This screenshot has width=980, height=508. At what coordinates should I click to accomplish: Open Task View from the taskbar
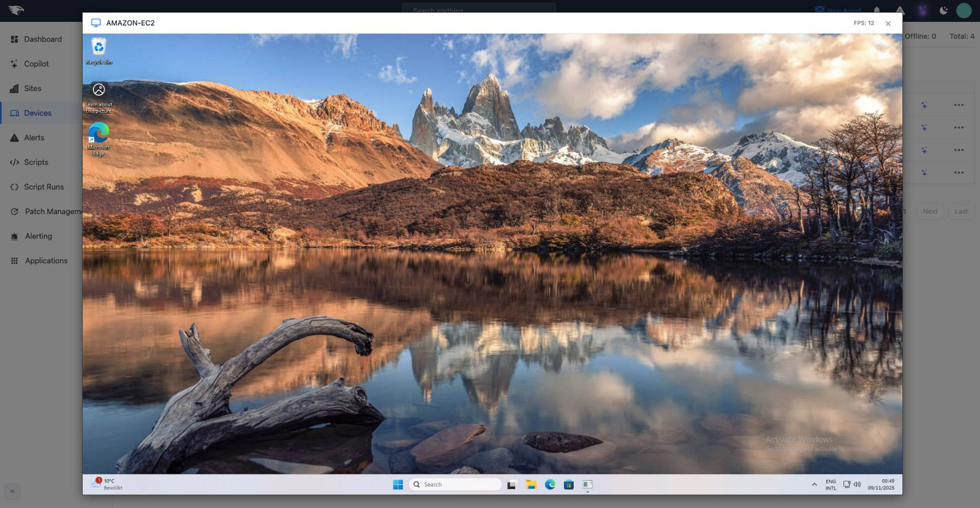tap(511, 485)
